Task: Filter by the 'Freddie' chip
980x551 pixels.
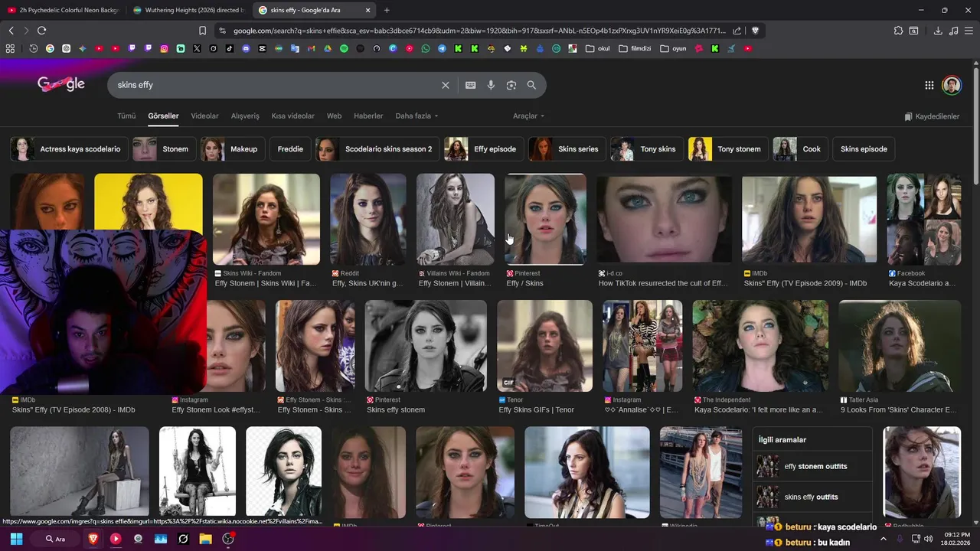Action: click(x=290, y=149)
